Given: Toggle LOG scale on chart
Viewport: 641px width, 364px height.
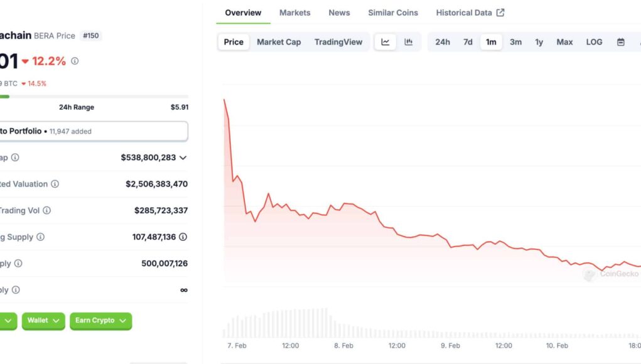Looking at the screenshot, I should 594,42.
